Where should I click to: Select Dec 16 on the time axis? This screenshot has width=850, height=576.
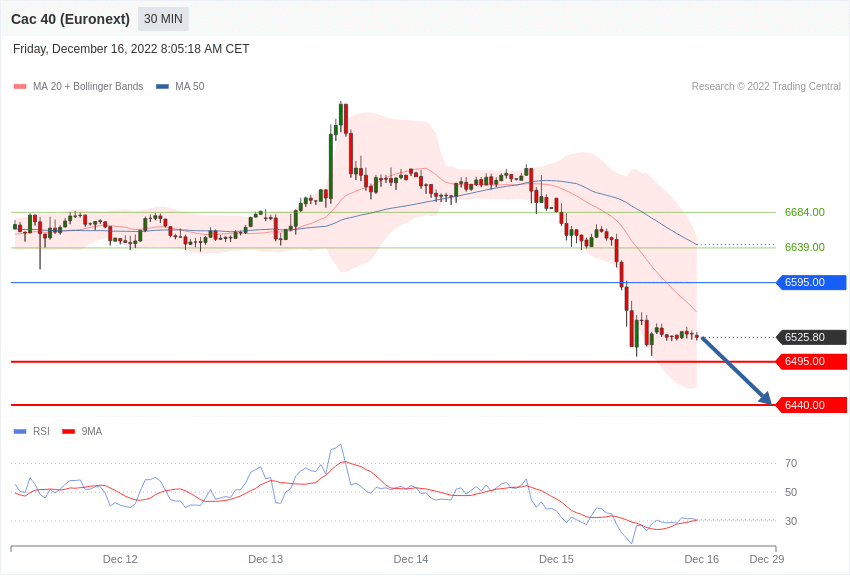[701, 559]
